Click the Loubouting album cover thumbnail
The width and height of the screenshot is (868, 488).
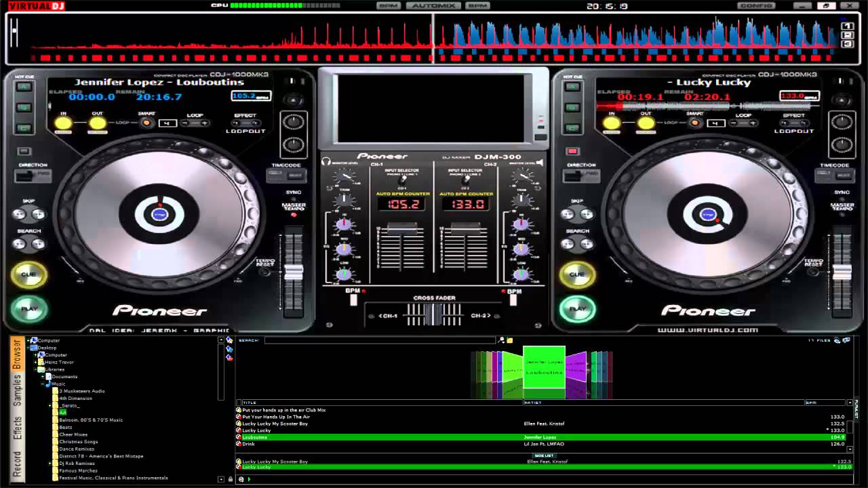click(544, 367)
